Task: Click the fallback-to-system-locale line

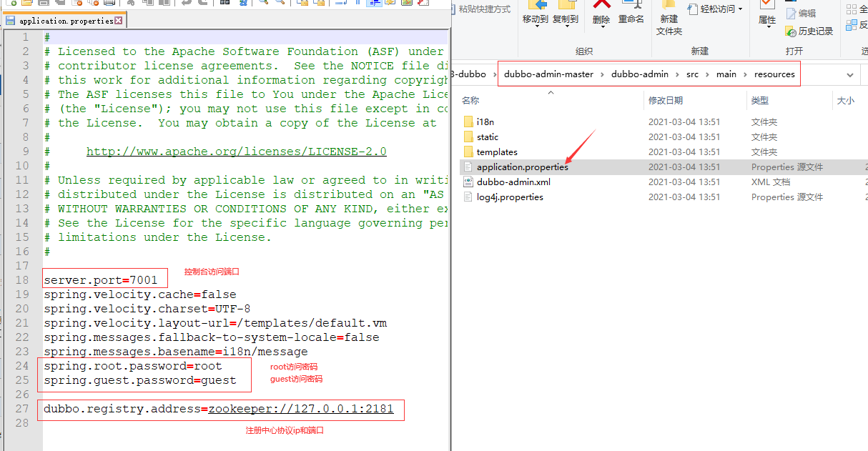Action: 211,337
